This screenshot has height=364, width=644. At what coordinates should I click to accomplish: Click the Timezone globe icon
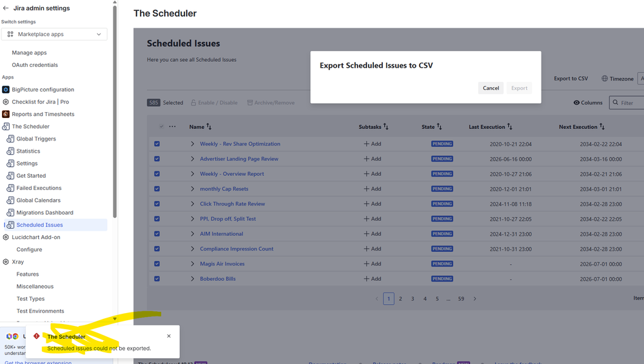(605, 79)
